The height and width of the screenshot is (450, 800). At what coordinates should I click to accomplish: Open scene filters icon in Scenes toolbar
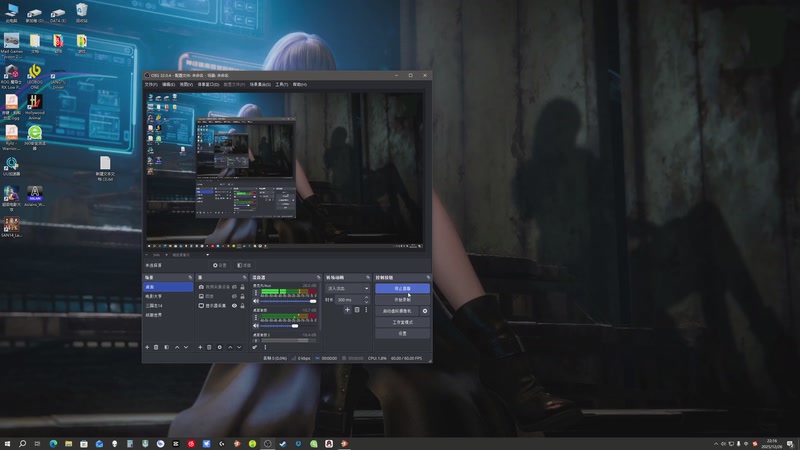tap(167, 347)
